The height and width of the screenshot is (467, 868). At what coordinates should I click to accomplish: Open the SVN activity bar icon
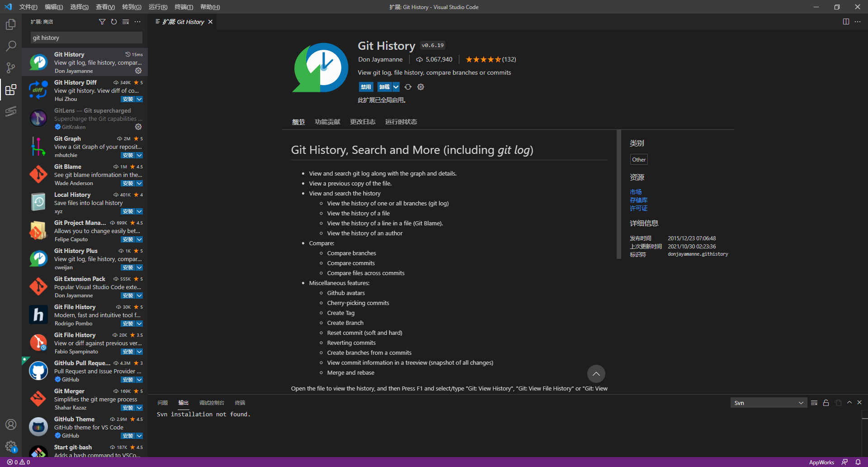click(11, 111)
